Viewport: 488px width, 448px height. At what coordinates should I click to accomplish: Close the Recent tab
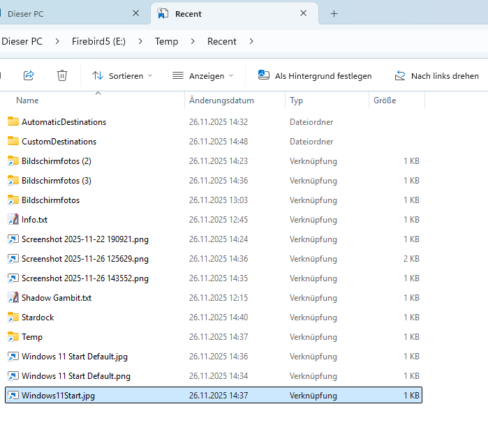click(304, 13)
